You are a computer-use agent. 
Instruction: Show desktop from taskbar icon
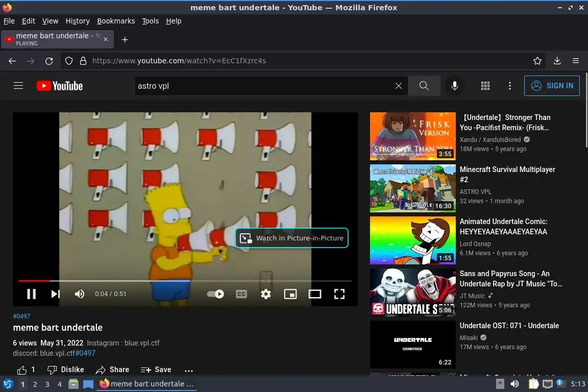coord(88,384)
